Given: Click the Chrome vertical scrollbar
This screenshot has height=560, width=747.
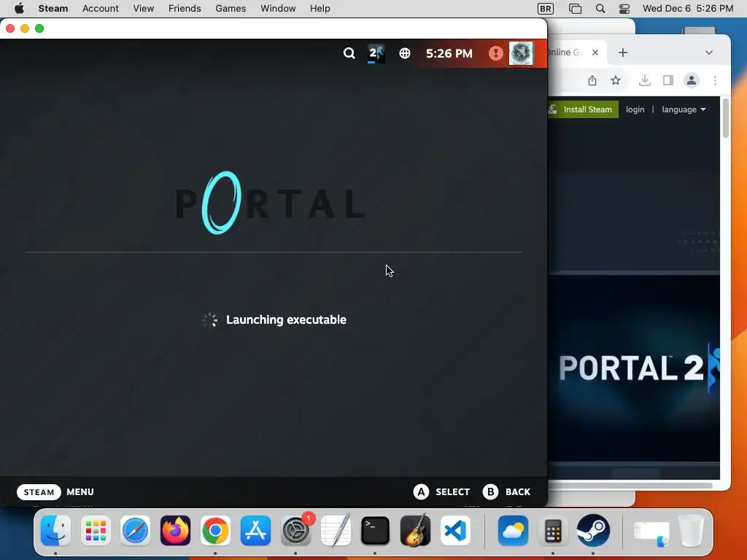Looking at the screenshot, I should tap(726, 118).
